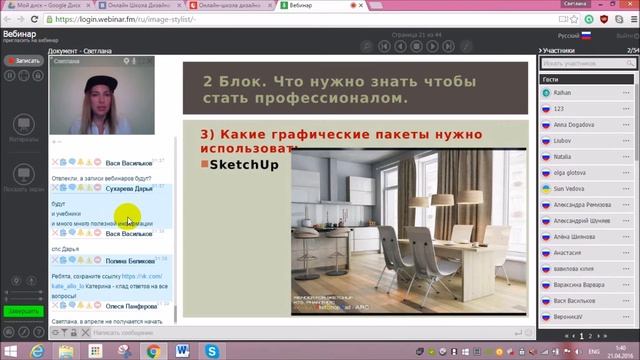Click the reply bubble icon on Сухарева Дарья message
Screen dimensions: 640x360
(x=72, y=187)
